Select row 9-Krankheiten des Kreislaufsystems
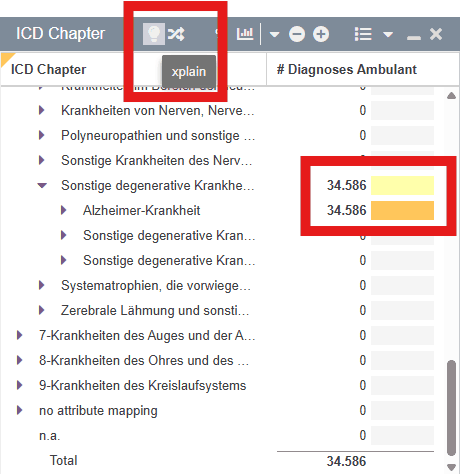 coord(143,385)
